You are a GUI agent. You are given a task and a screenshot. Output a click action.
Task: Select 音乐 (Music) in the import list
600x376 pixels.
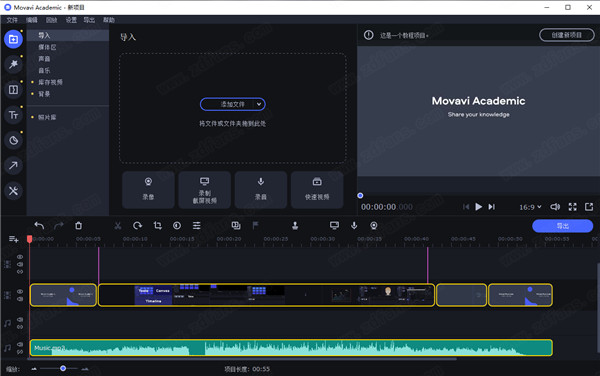pyautogui.click(x=68, y=70)
